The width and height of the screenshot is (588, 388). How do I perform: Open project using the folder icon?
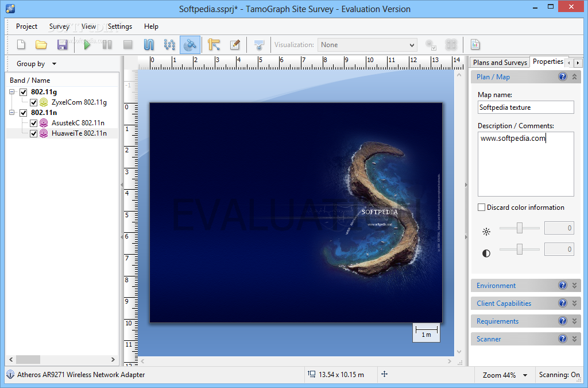pyautogui.click(x=41, y=45)
